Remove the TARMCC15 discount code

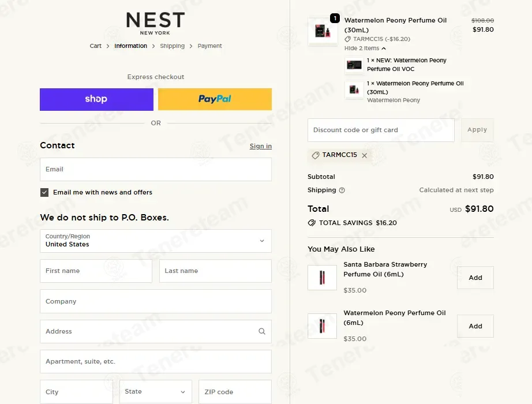coord(365,155)
